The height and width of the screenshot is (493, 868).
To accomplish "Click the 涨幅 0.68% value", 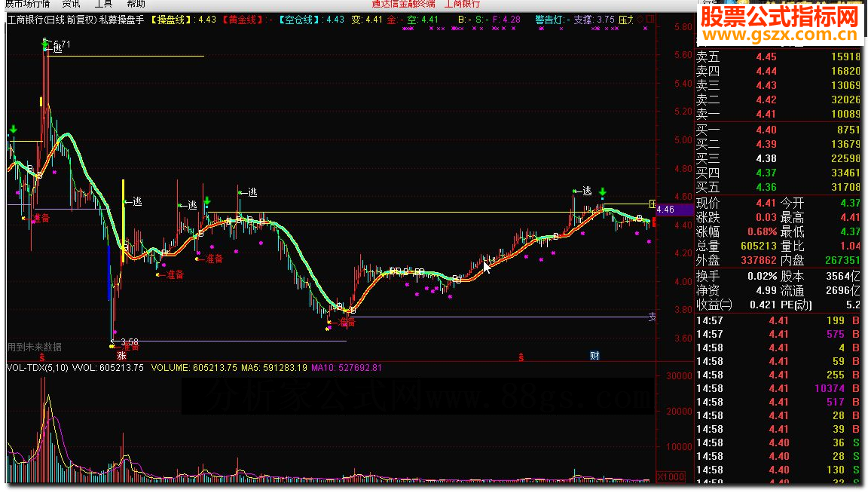I will (763, 232).
